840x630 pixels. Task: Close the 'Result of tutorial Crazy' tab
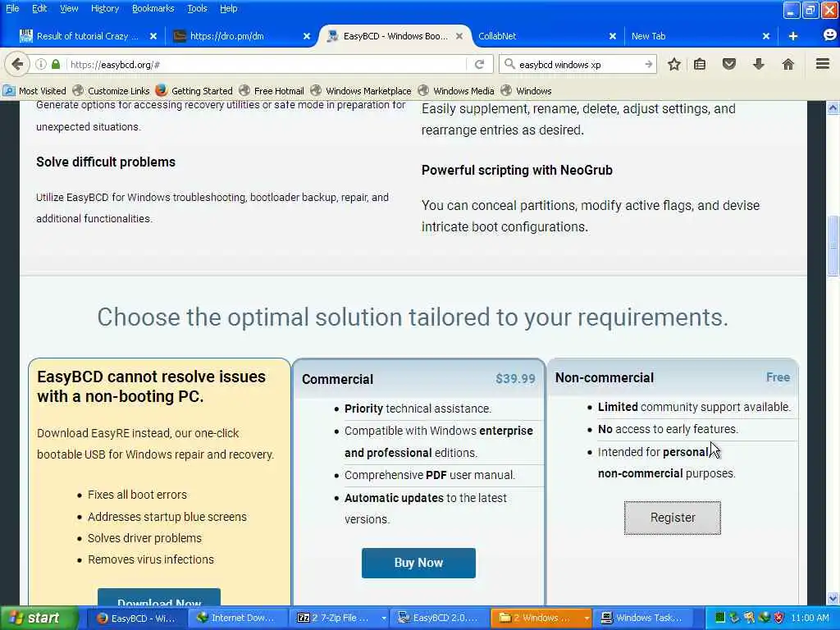coord(153,36)
